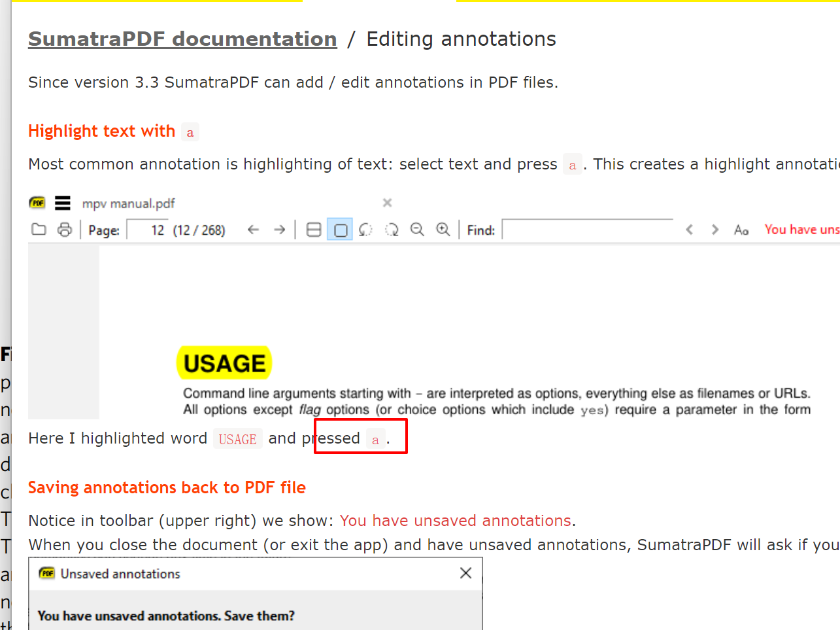Click the '(12 / 268)' page count label
Viewport: 840px width, 630px height.
coord(199,230)
